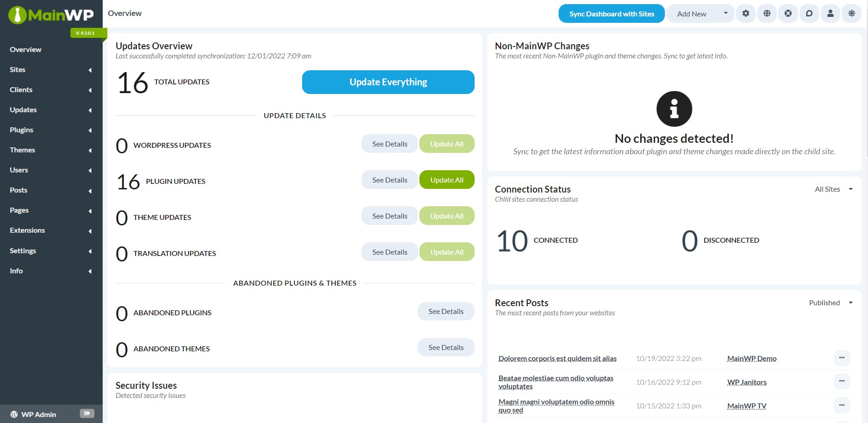Viewport: 868px width, 423px height.
Task: Expand the Clients sidebar submenu arrow
Action: [x=90, y=90]
